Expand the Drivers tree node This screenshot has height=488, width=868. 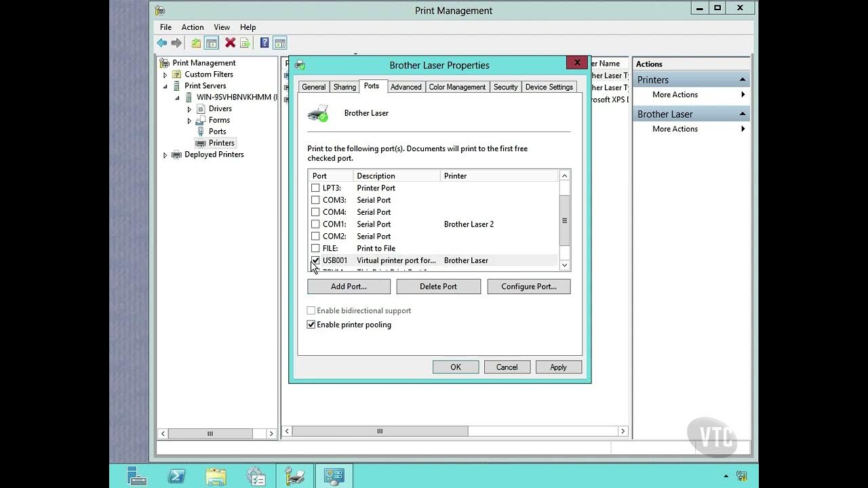pos(189,109)
